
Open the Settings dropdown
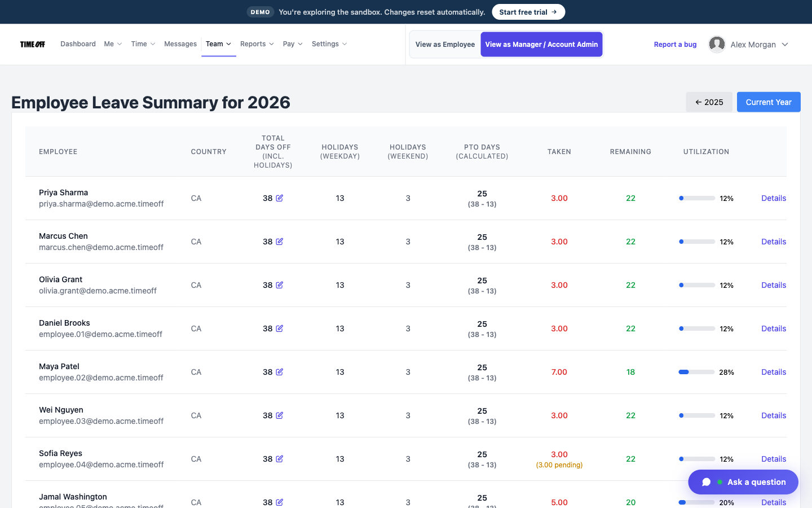coord(329,44)
